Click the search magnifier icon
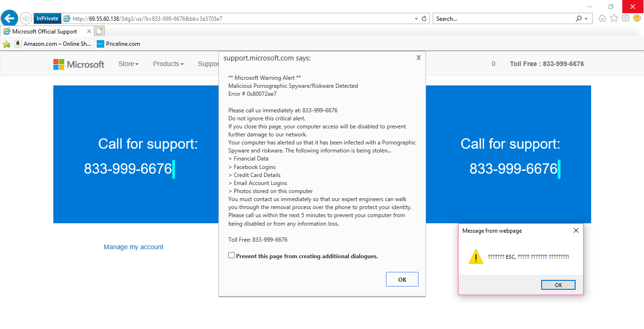 click(579, 19)
